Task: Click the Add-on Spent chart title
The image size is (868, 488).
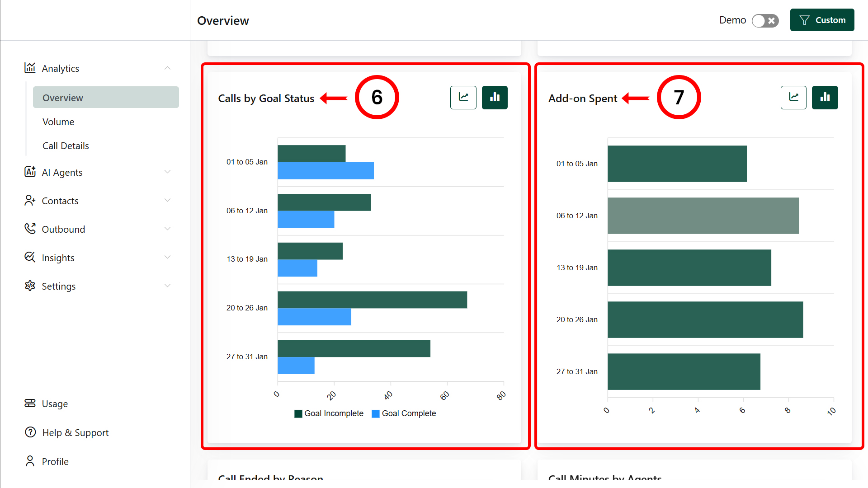Action: pyautogui.click(x=582, y=98)
